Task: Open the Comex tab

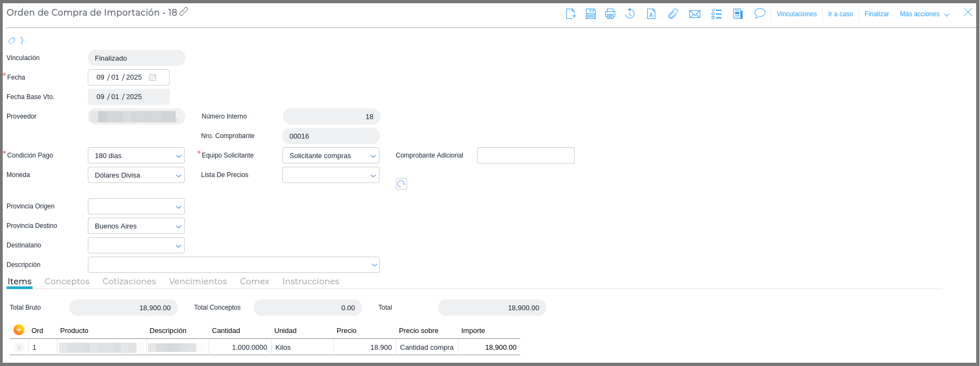Action: [254, 282]
